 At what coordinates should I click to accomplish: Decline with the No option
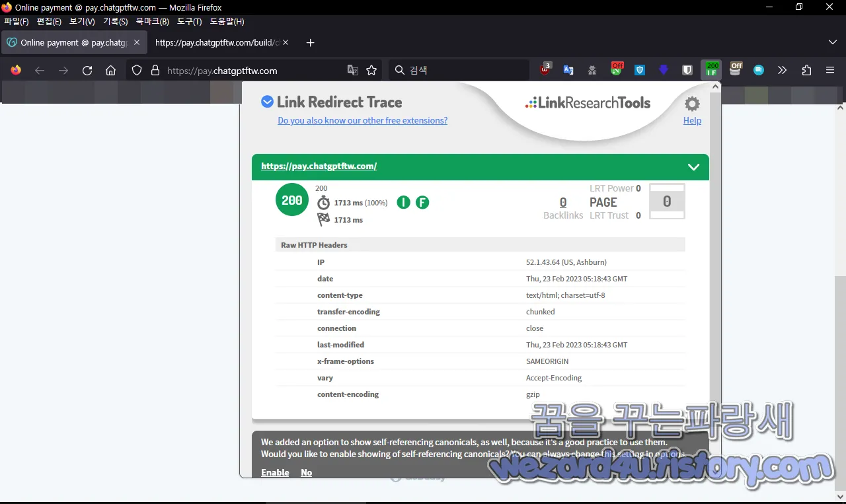tap(306, 472)
